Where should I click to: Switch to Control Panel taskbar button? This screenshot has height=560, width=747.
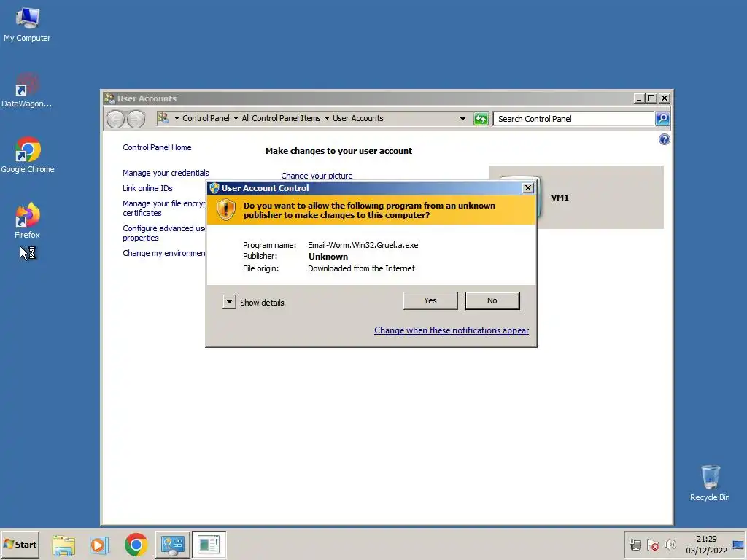coord(172,545)
